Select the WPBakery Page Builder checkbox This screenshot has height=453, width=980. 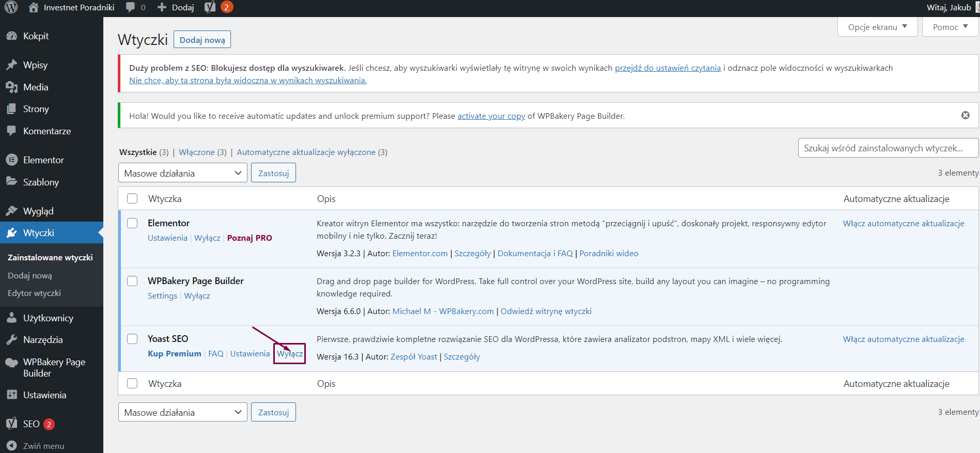click(133, 281)
